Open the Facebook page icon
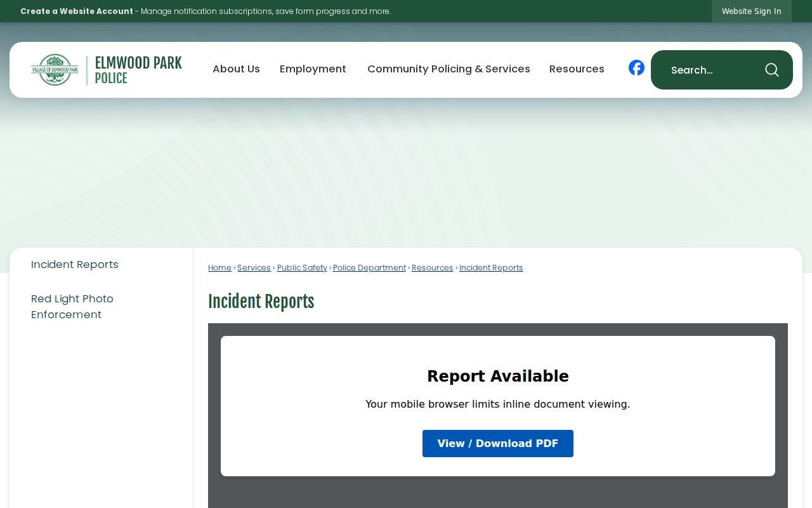The height and width of the screenshot is (508, 812). [636, 68]
